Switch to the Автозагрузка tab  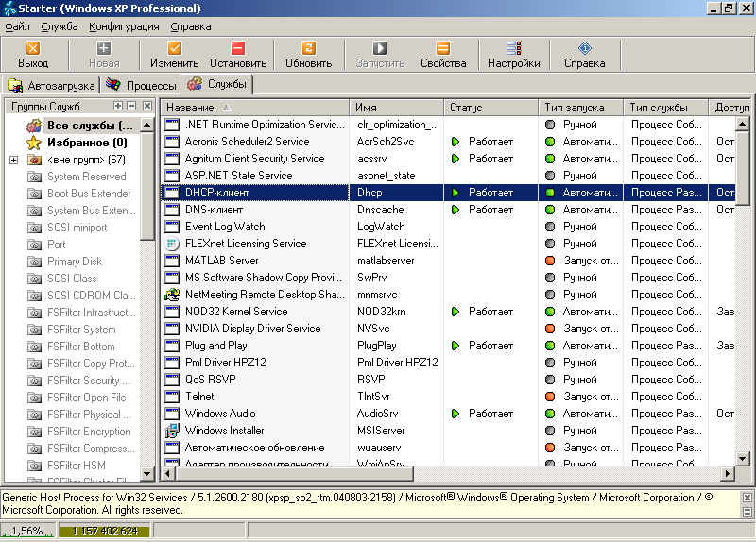(x=51, y=86)
